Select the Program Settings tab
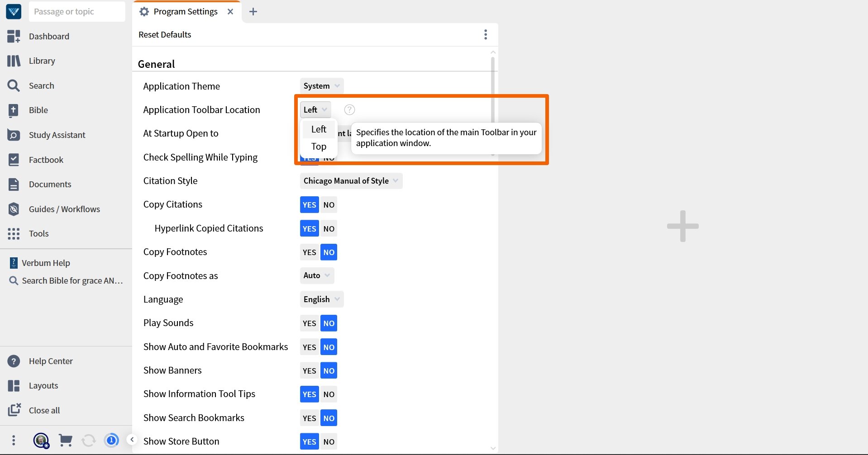This screenshot has height=455, width=868. (x=186, y=11)
